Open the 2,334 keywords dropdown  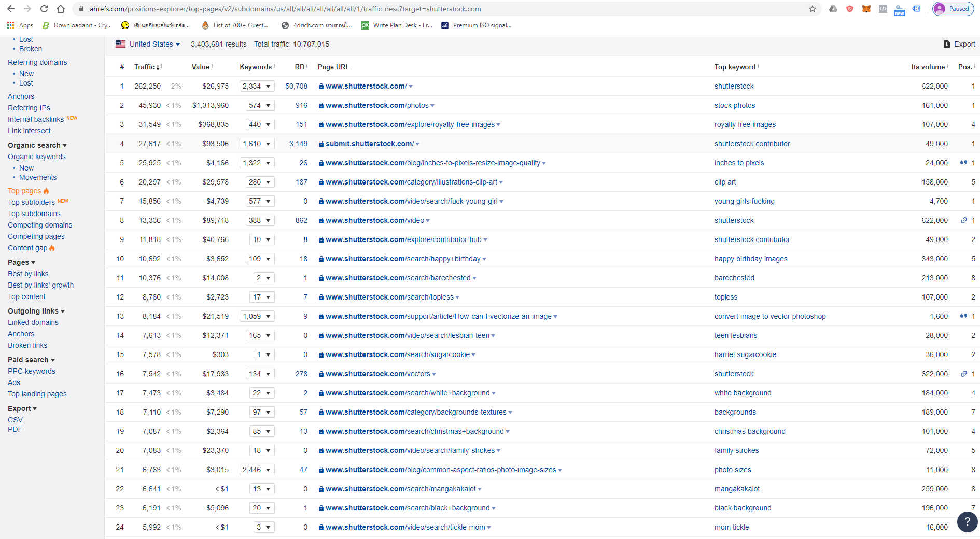pos(257,86)
